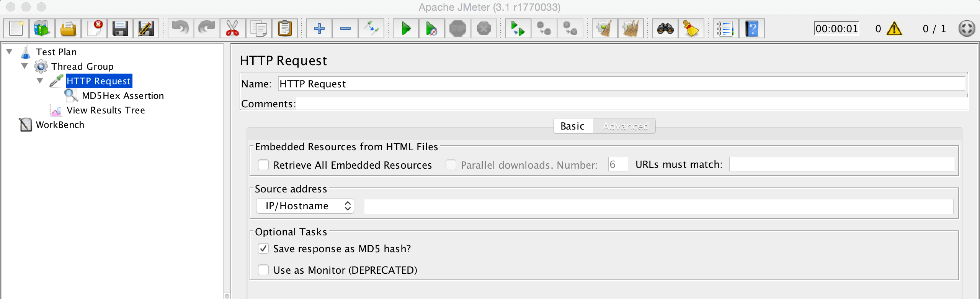Click the round thread status indicator icon

click(967, 29)
